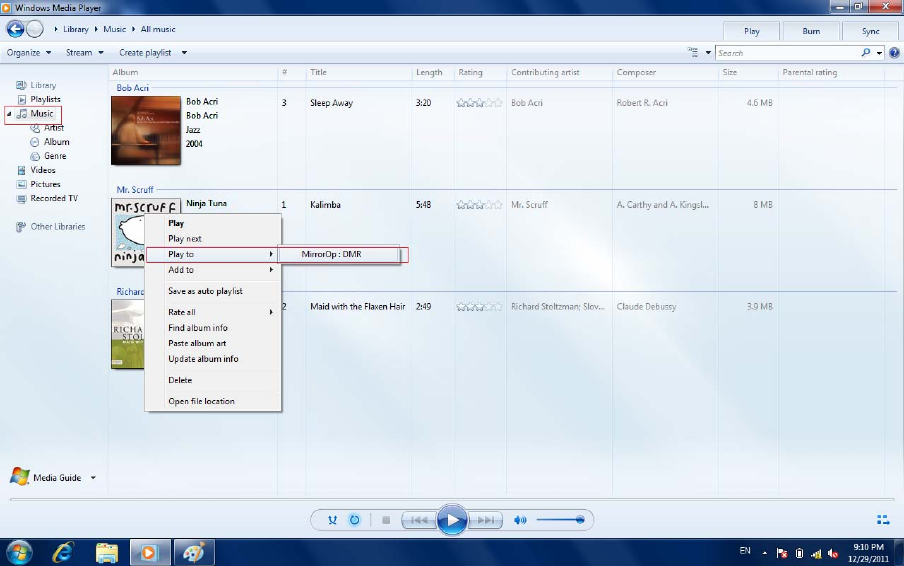This screenshot has width=904, height=566.
Task: Select Music in the navigation pane
Action: click(x=36, y=114)
